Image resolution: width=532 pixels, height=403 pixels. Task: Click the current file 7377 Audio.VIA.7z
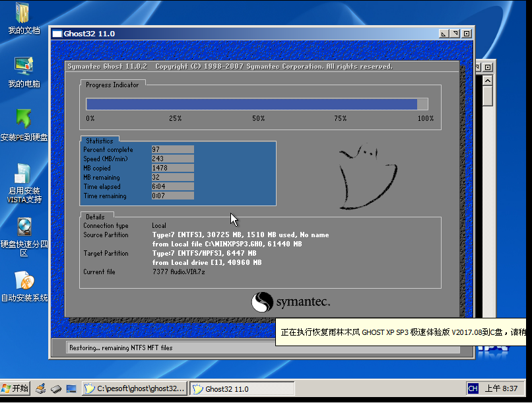[x=178, y=272]
